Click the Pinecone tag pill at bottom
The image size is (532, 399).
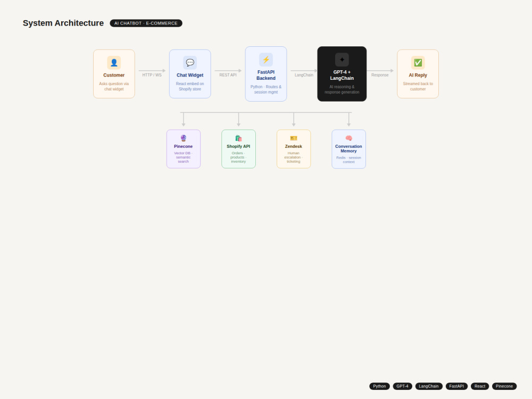[504, 386]
